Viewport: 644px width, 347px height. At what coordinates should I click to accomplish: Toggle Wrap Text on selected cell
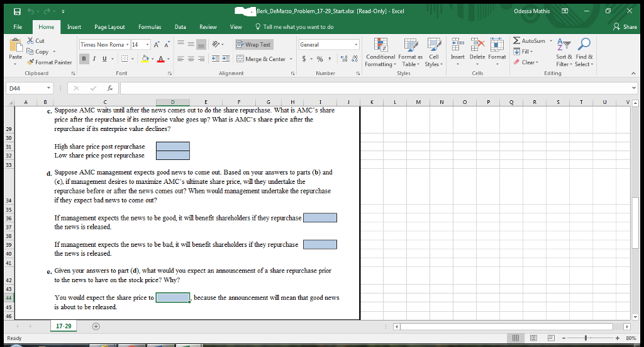(x=253, y=45)
